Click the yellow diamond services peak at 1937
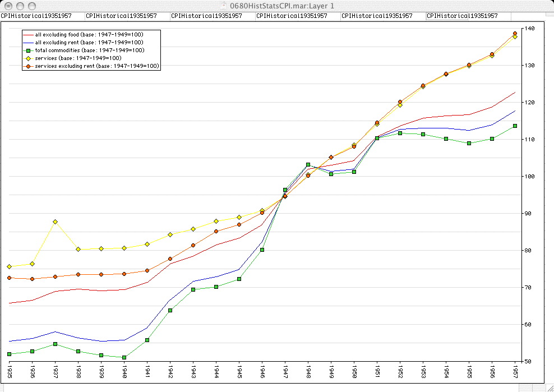 coord(56,222)
